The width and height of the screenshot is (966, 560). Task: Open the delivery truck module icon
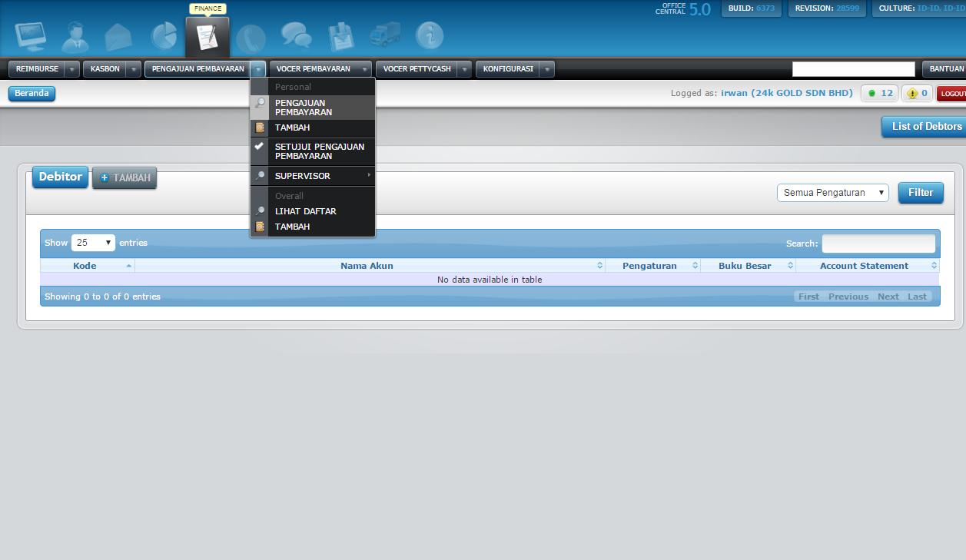[384, 36]
